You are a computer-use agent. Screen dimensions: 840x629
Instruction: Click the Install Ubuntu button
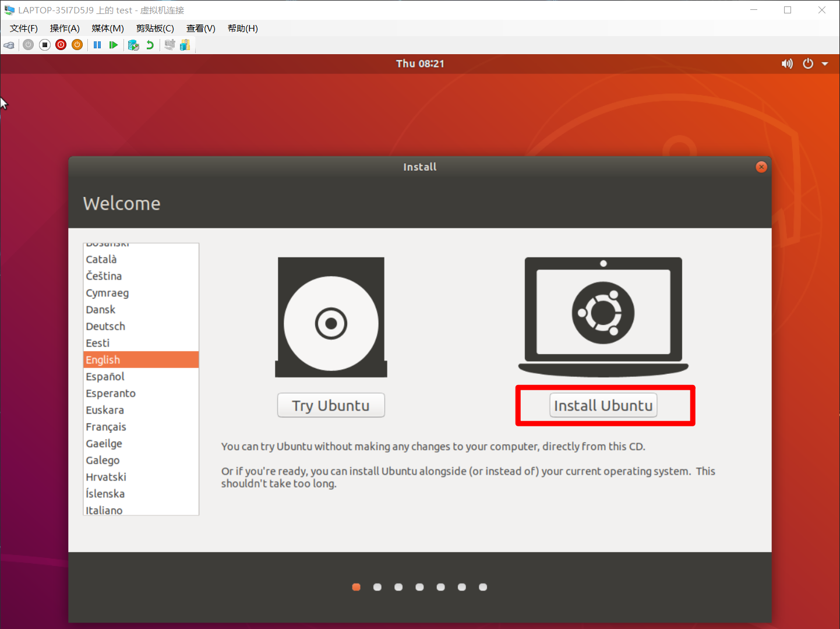[x=603, y=405]
